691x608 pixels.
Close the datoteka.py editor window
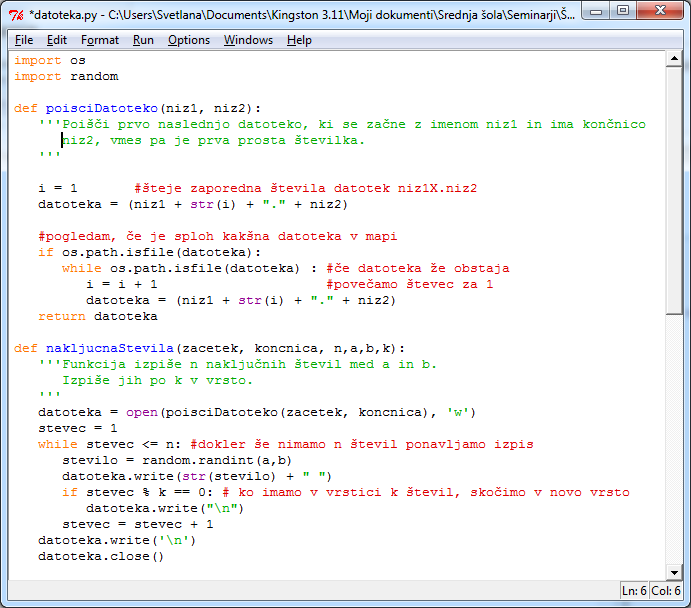coord(659,11)
